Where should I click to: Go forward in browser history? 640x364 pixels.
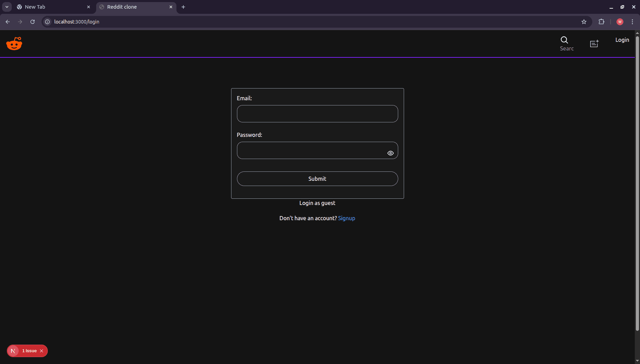[x=20, y=22]
